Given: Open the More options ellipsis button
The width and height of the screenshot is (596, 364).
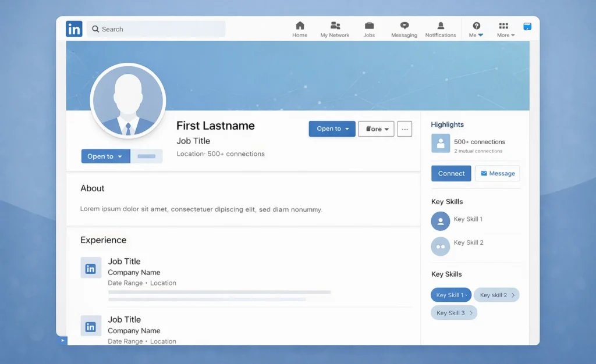Looking at the screenshot, I should (x=405, y=129).
